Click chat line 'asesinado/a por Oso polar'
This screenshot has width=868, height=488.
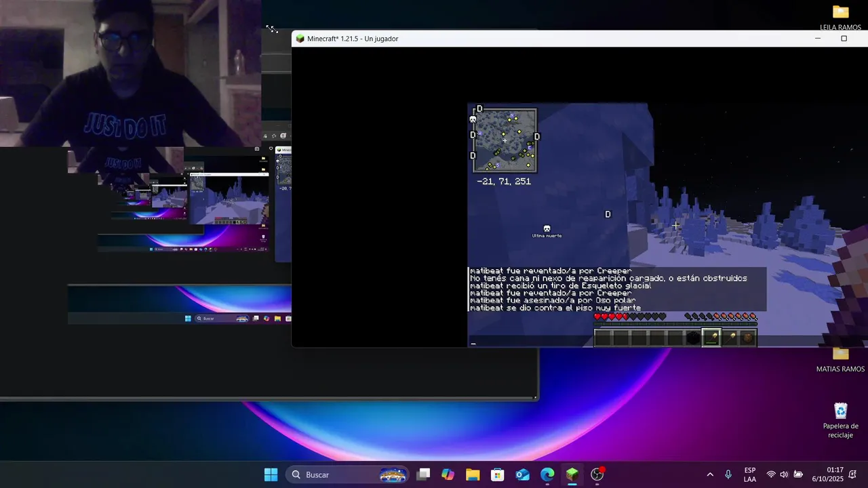pos(553,300)
